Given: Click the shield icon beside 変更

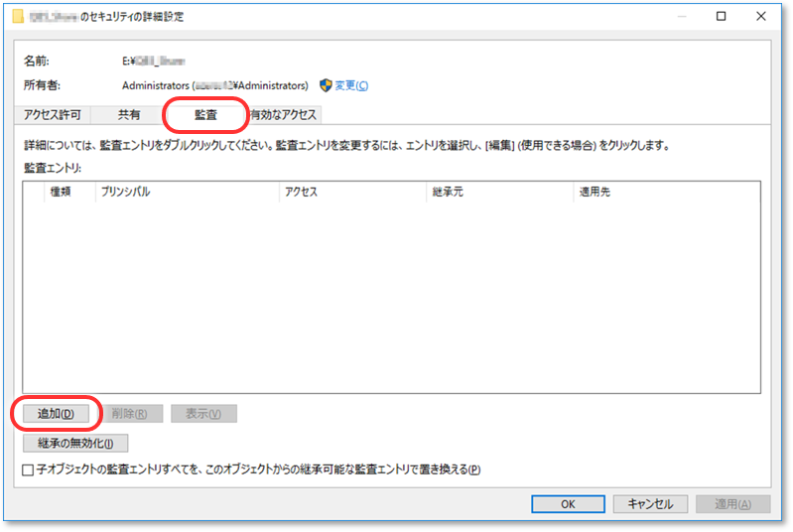Looking at the screenshot, I should click(x=326, y=85).
